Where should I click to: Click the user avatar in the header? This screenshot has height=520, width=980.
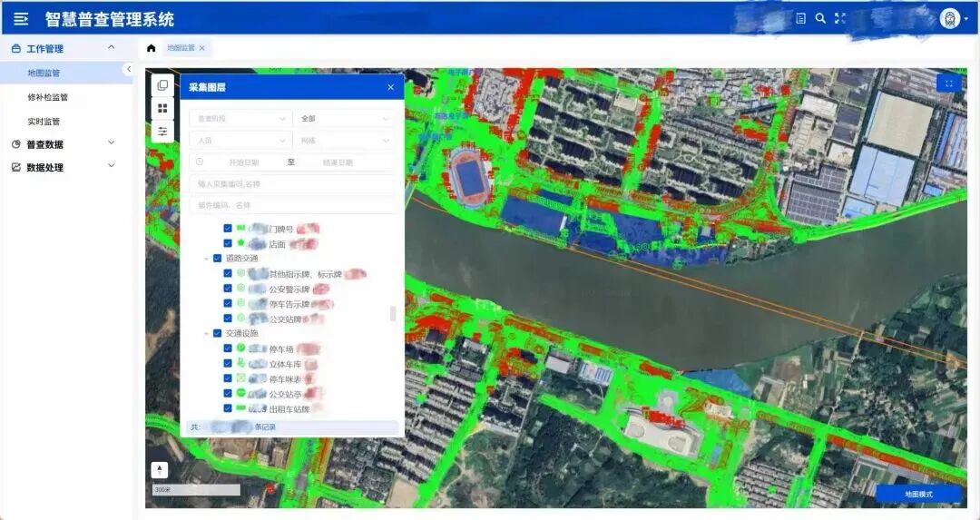tap(949, 19)
